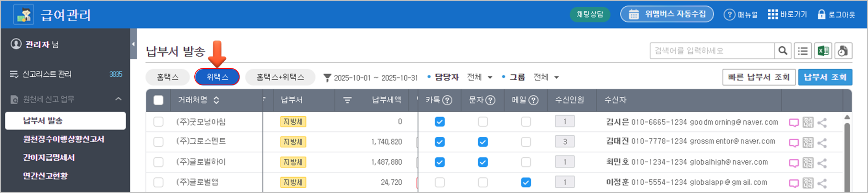Screen dimensions: 868x193
Task: Click the search magnifier icon
Action: [783, 51]
